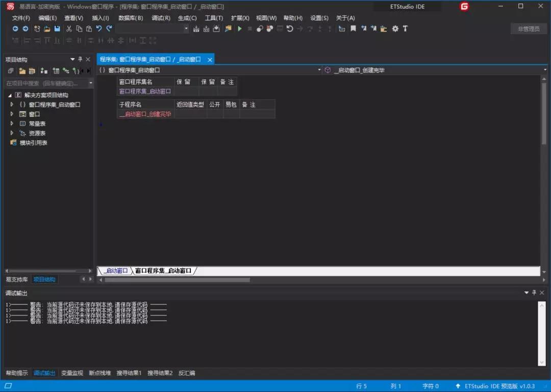Switch to the _启动窗口 editor tab
This screenshot has width=551, height=392.
[x=115, y=271]
